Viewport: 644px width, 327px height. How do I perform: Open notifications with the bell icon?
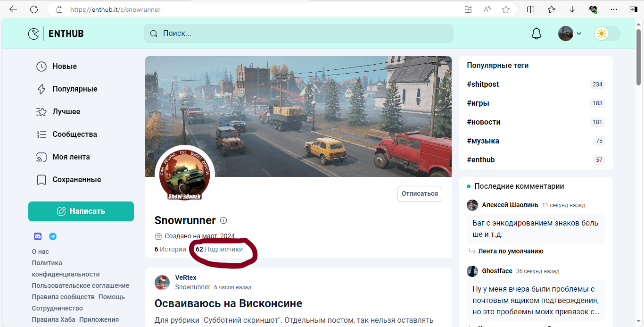tap(537, 34)
